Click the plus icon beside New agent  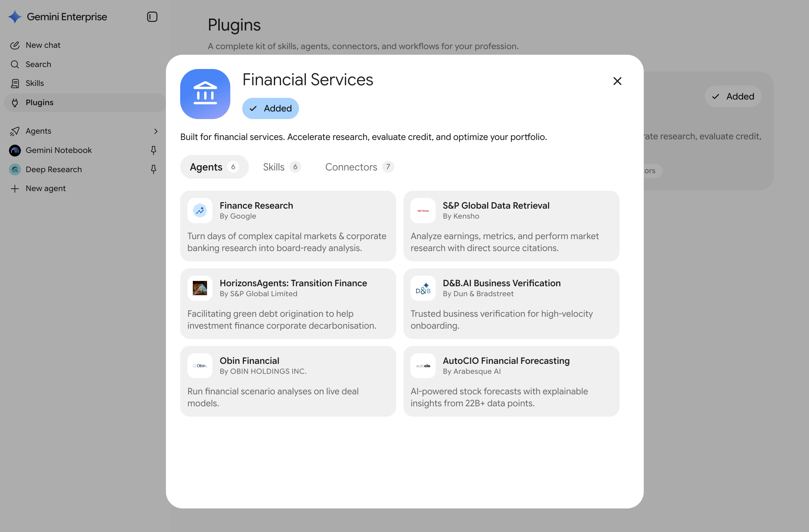pyautogui.click(x=15, y=188)
